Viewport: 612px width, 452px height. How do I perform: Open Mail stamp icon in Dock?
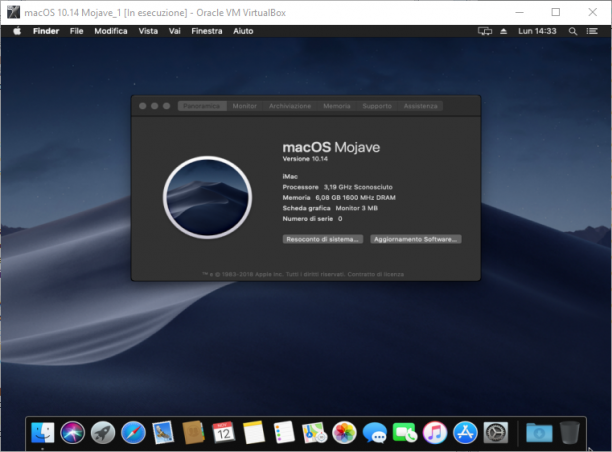pyautogui.click(x=163, y=432)
